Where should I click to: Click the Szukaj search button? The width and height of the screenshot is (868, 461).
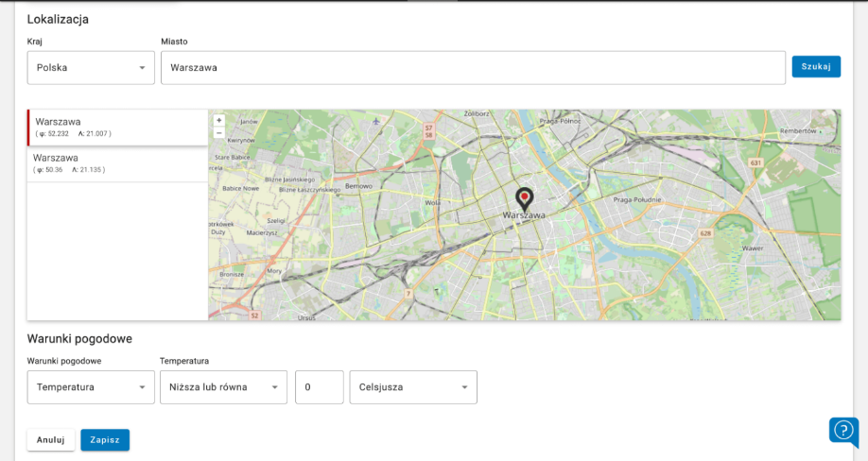tap(816, 66)
